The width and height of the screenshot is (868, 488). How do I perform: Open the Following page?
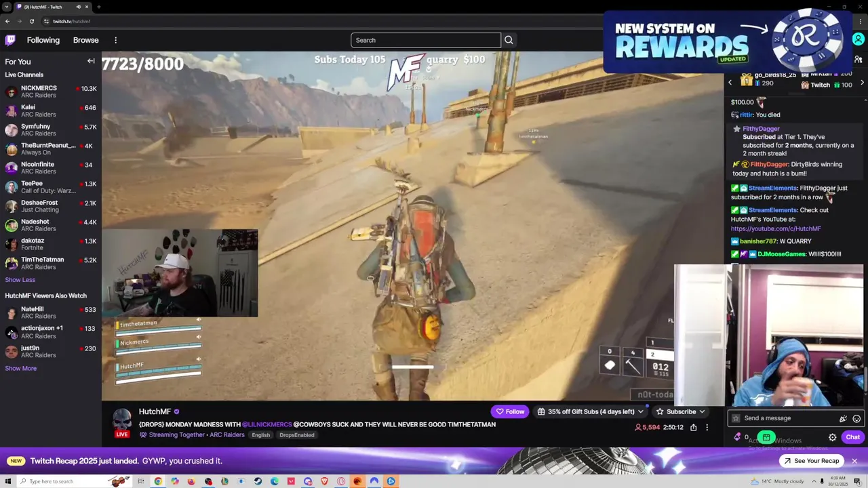click(43, 40)
